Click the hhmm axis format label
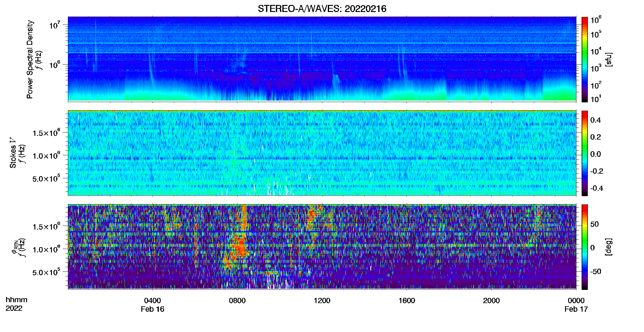The height and width of the screenshot is (332, 644). 17,300
